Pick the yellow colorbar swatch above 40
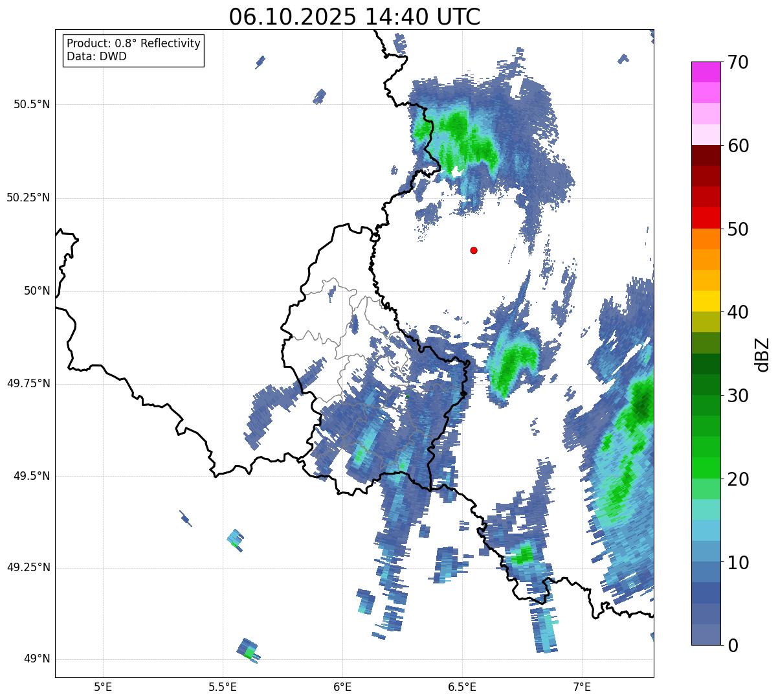Image resolution: width=778 pixels, height=700 pixels. click(x=706, y=302)
